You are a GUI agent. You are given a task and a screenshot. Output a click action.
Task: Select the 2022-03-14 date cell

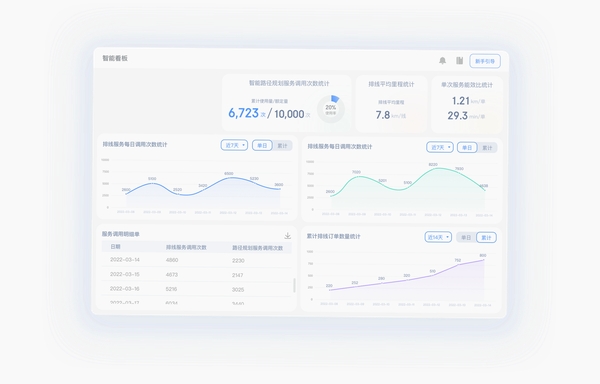[125, 260]
